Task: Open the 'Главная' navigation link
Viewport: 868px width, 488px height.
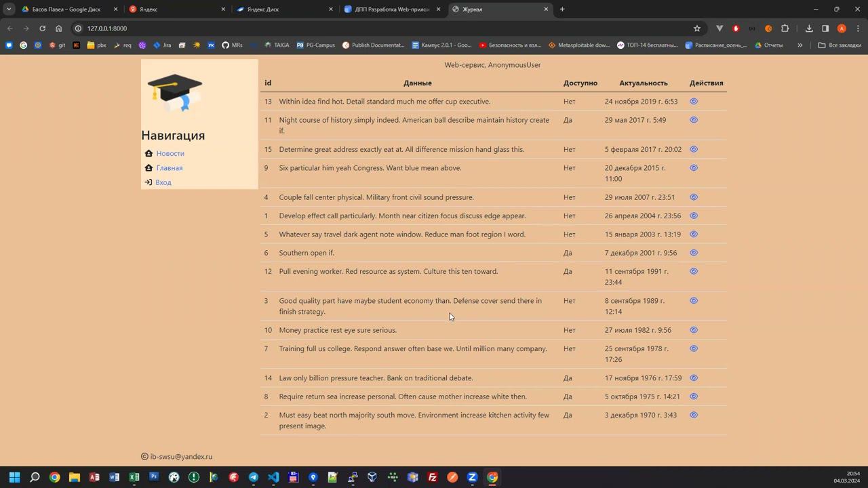Action: coord(170,168)
